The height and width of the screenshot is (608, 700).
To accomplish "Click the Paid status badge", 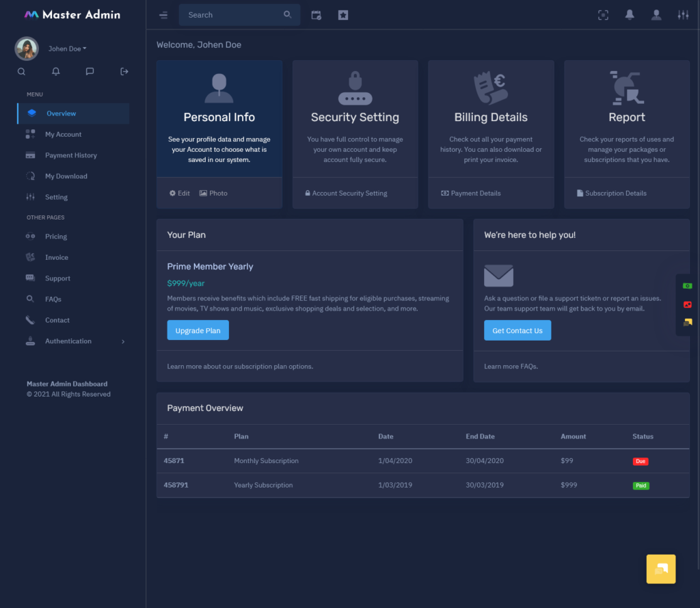I will point(641,485).
